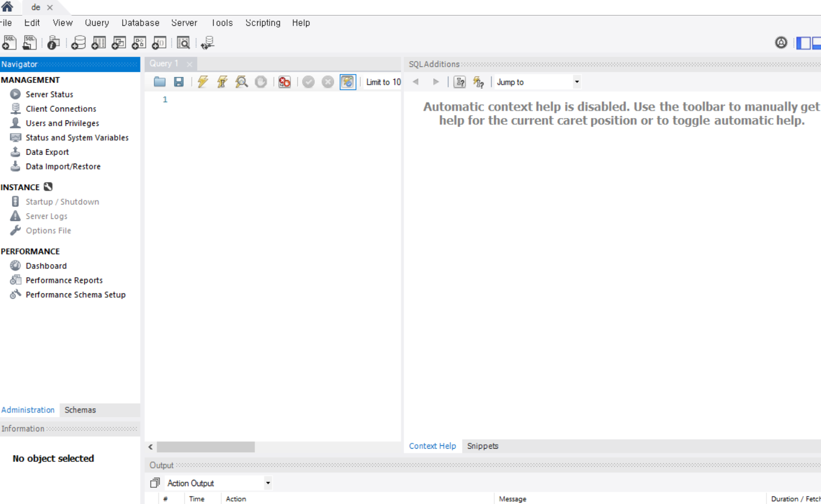The image size is (821, 504).
Task: Switch to the Administration tab
Action: 28,410
